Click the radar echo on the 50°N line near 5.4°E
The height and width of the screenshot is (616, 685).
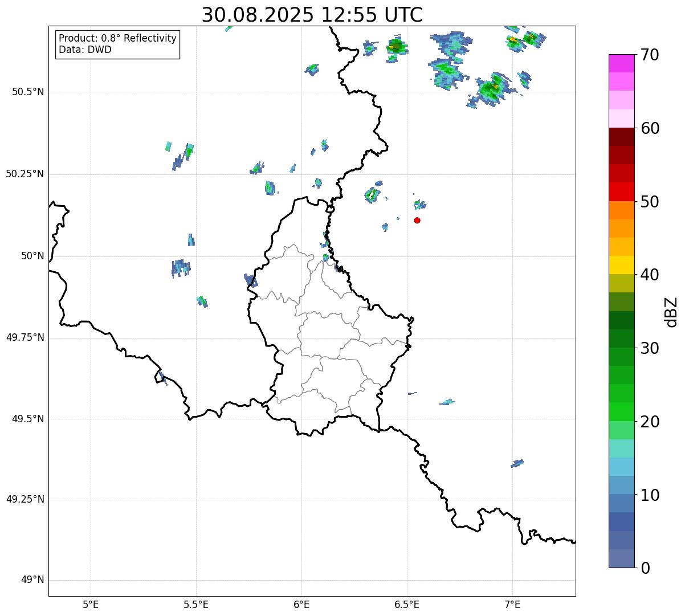click(x=181, y=267)
